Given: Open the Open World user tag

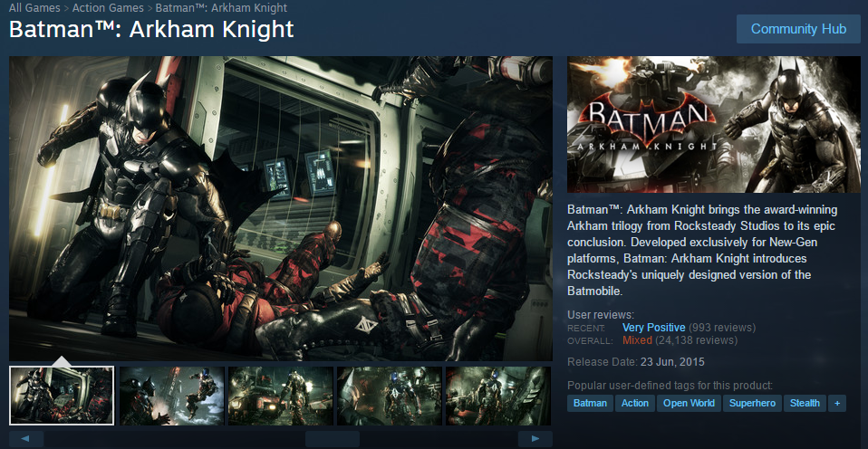Looking at the screenshot, I should click(x=689, y=403).
